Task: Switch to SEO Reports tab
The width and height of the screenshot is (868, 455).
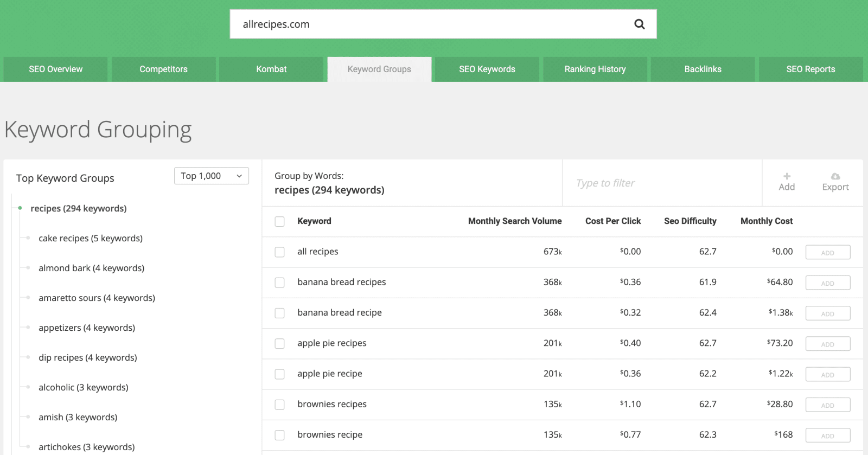Action: (811, 69)
